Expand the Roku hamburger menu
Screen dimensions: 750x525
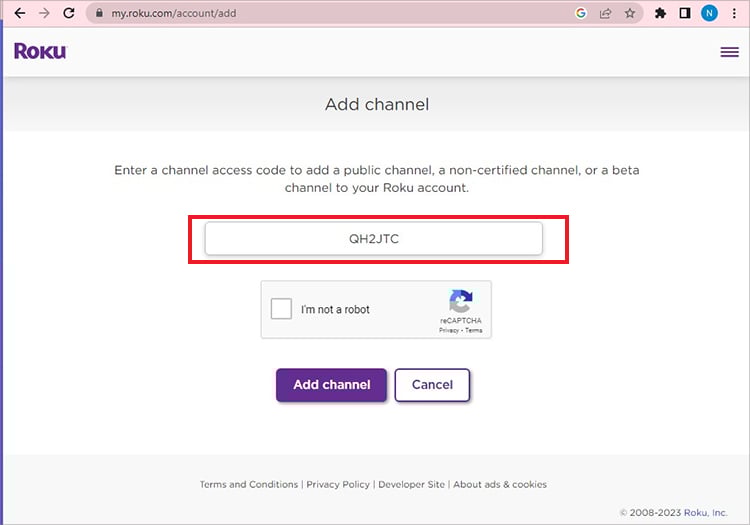[729, 52]
